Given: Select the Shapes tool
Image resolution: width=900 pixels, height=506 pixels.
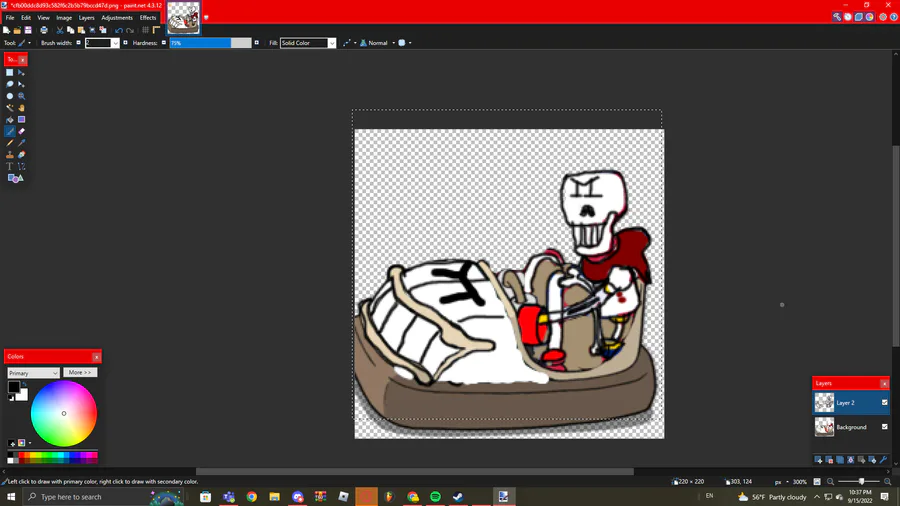Looking at the screenshot, I should coord(15,178).
